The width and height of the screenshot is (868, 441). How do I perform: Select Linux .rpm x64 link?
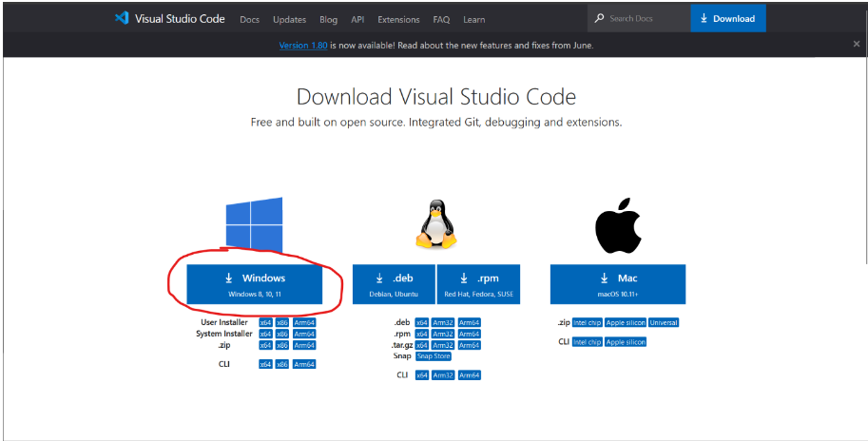(x=422, y=335)
